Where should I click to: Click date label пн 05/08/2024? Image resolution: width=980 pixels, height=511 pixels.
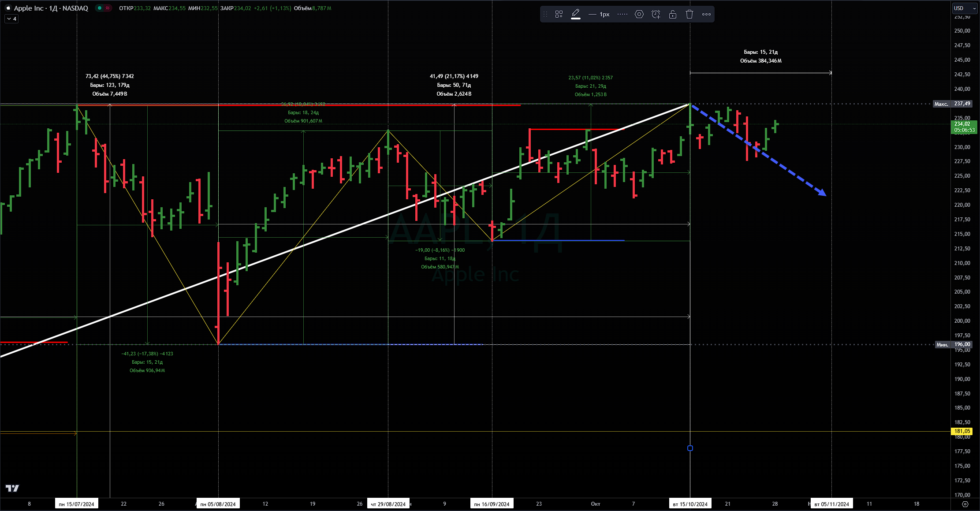(x=218, y=504)
